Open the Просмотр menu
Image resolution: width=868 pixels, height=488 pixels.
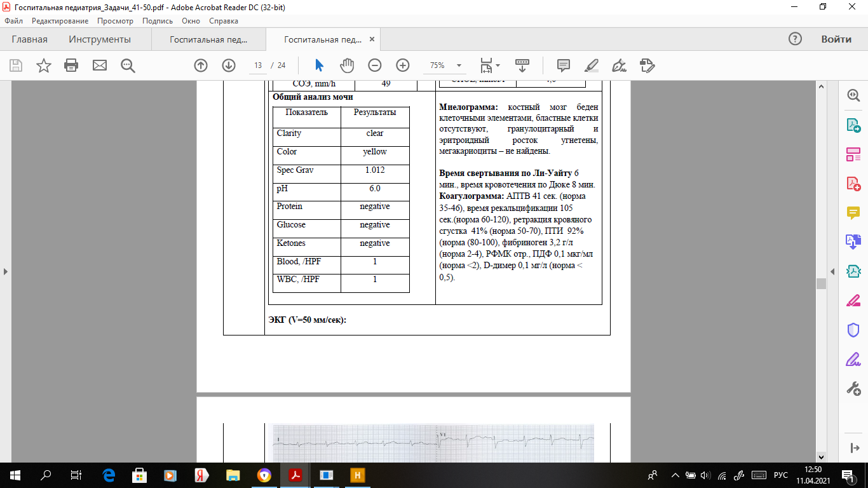click(115, 21)
